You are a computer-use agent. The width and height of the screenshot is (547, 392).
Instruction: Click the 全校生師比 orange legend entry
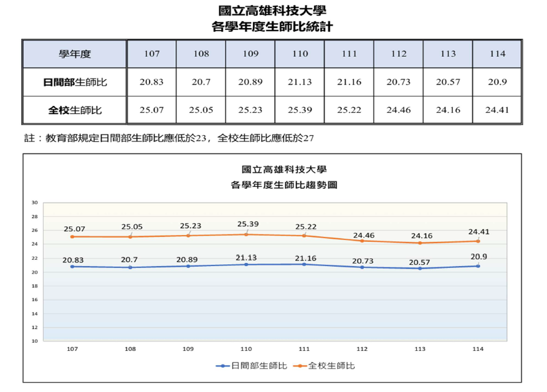(324, 366)
